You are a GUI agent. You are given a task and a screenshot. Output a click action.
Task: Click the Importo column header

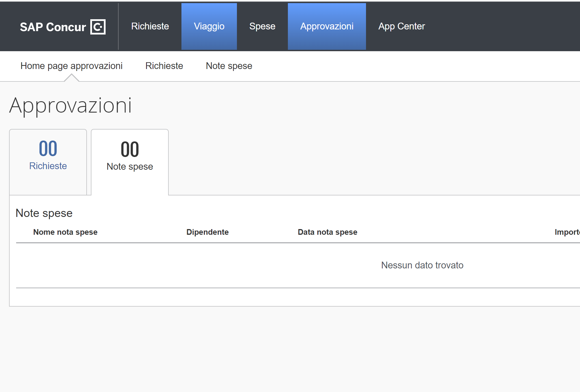(x=567, y=232)
